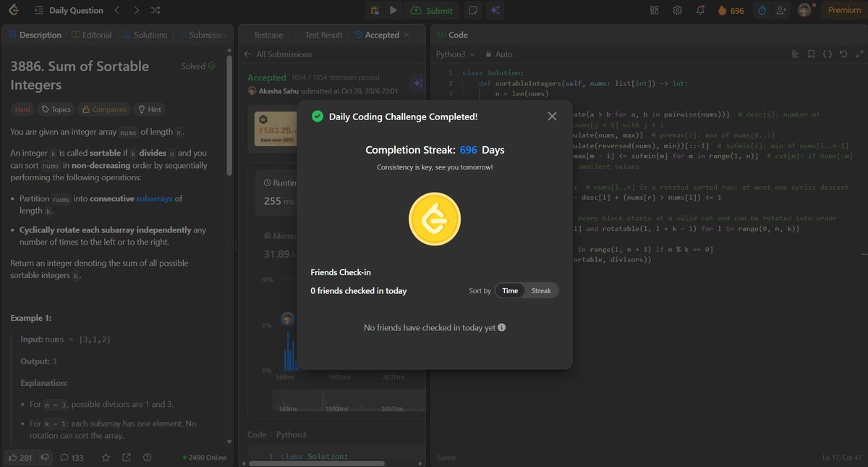Show the Topics tag
Viewport: 868px width, 467px height.
click(56, 109)
